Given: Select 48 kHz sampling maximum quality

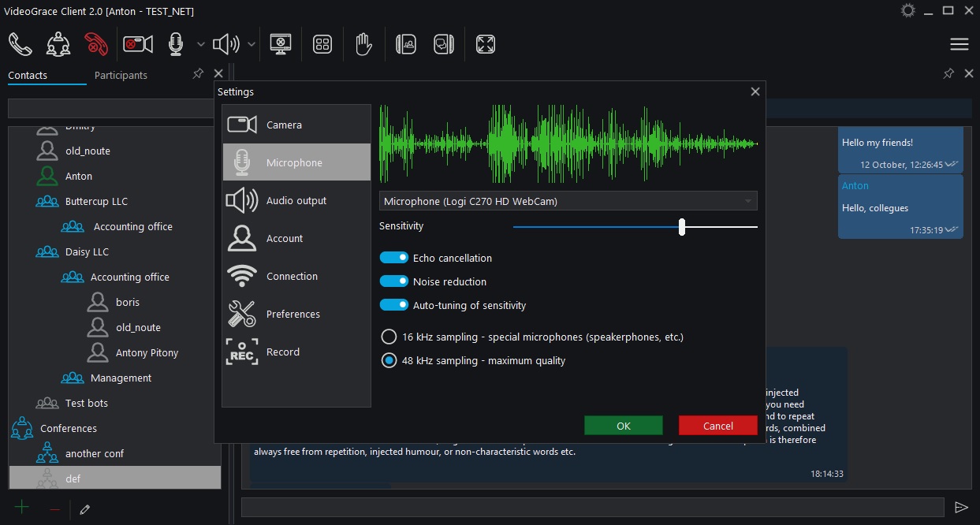Looking at the screenshot, I should [x=389, y=360].
